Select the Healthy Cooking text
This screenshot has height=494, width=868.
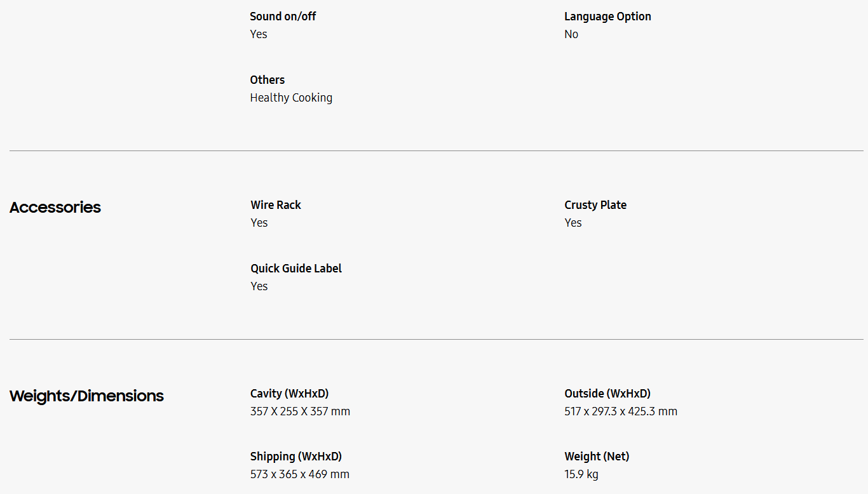[291, 98]
